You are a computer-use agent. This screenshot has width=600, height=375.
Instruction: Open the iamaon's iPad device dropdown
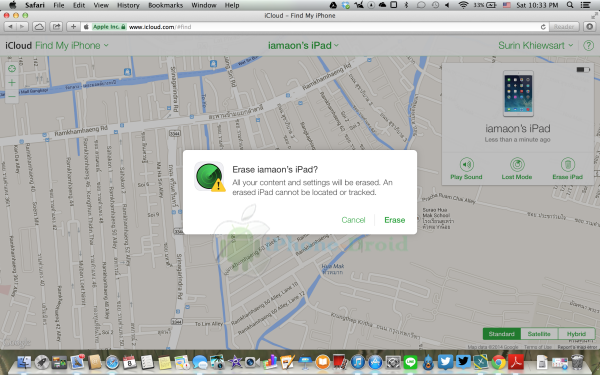[303, 46]
